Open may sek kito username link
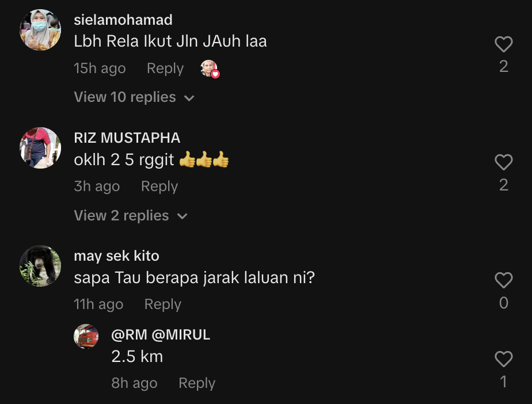532x404 pixels. [x=116, y=256]
